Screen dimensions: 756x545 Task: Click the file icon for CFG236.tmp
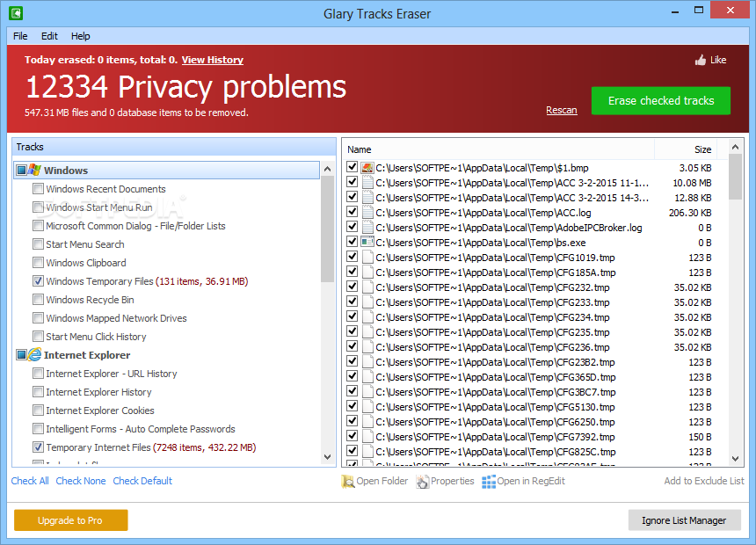367,346
